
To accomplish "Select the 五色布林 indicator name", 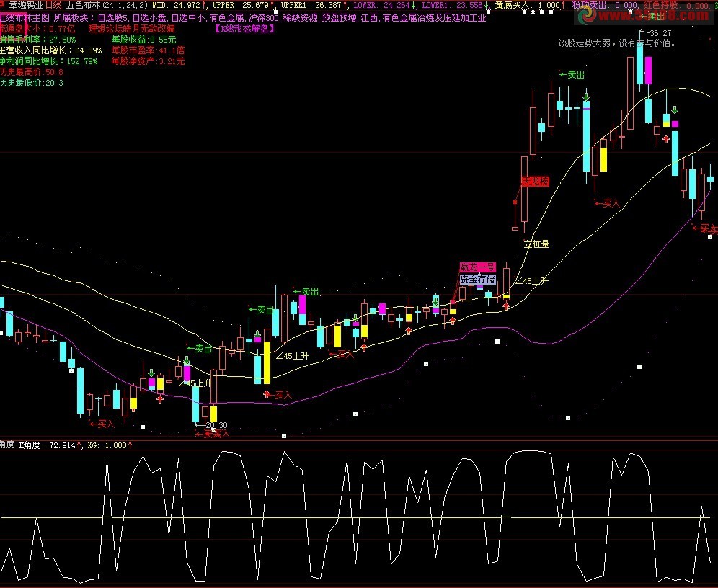I will pos(84,5).
